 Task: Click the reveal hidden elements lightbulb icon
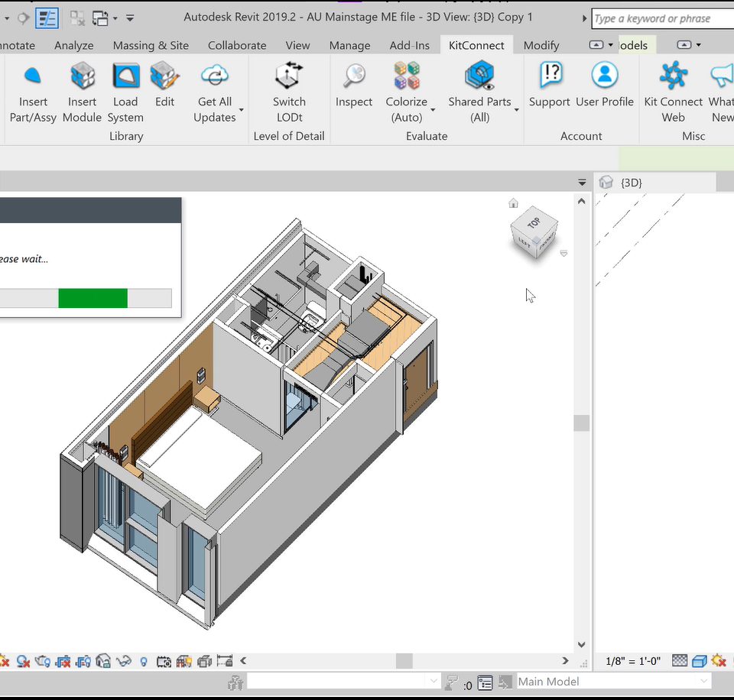144,661
